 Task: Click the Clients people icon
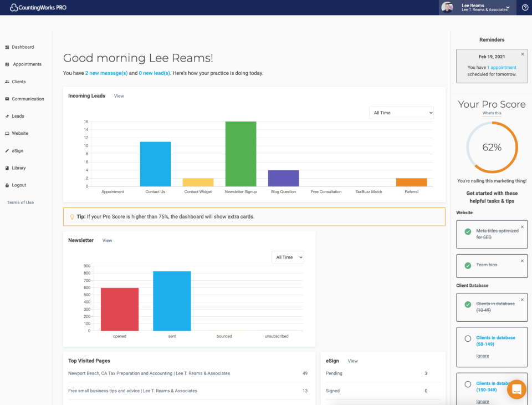[x=7, y=82]
